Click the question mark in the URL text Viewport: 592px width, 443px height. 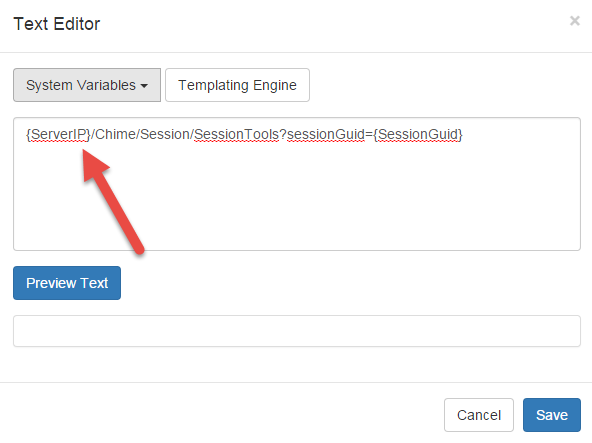[283, 134]
